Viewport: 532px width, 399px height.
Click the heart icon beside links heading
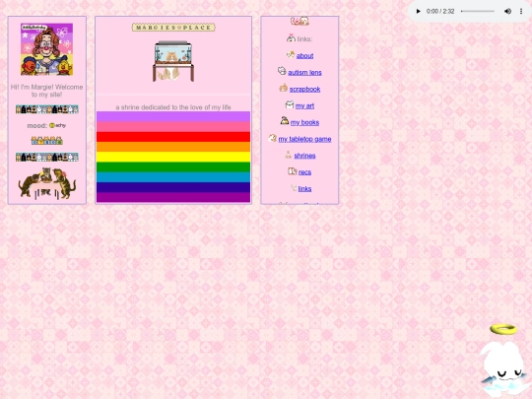[291, 38]
